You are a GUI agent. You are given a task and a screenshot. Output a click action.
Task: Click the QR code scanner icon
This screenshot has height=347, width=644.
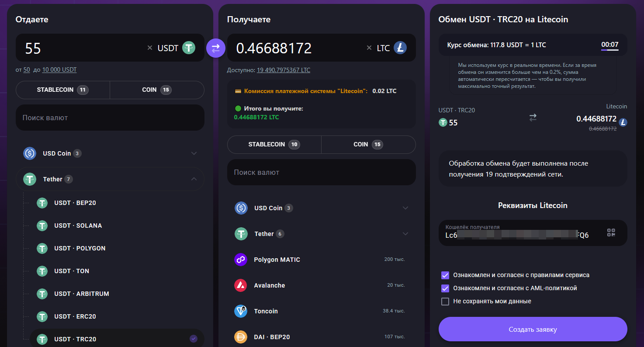pos(611,232)
